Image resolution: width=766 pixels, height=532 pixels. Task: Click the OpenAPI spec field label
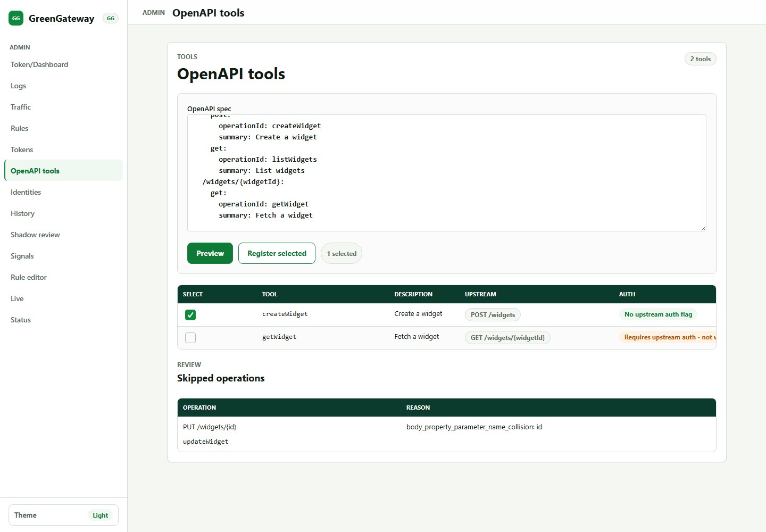pos(209,109)
